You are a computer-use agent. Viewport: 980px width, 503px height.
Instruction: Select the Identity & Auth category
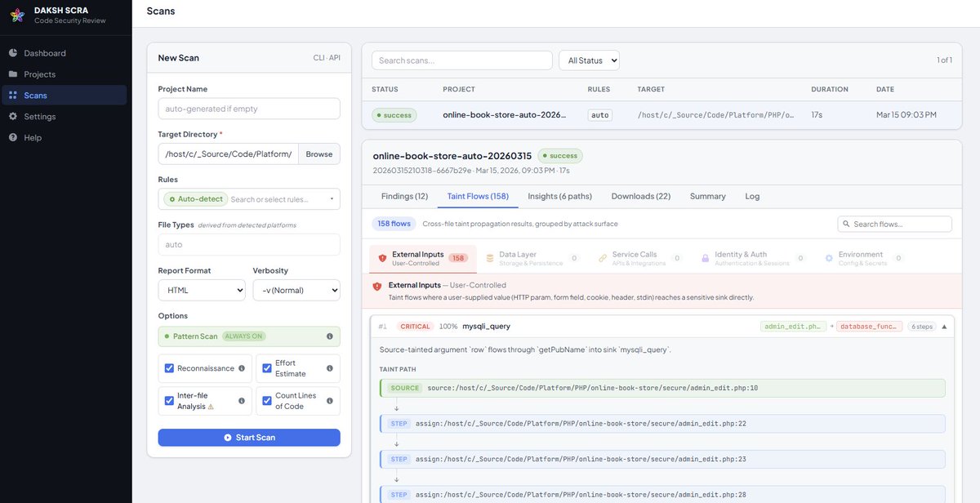pyautogui.click(x=753, y=258)
